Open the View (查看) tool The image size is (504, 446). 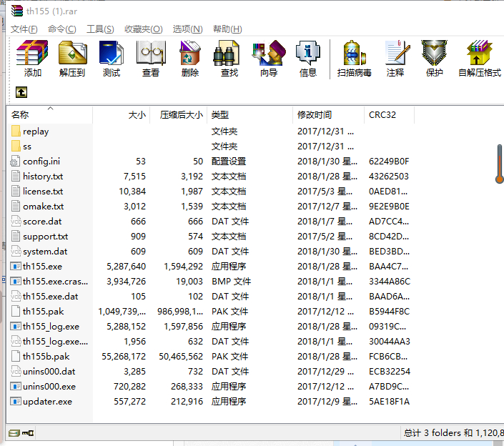[x=151, y=59]
